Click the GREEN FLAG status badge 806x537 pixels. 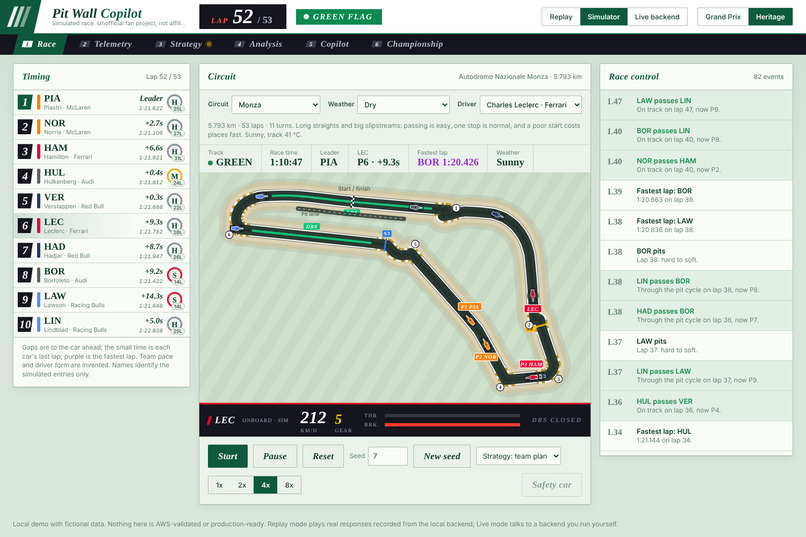(x=339, y=17)
